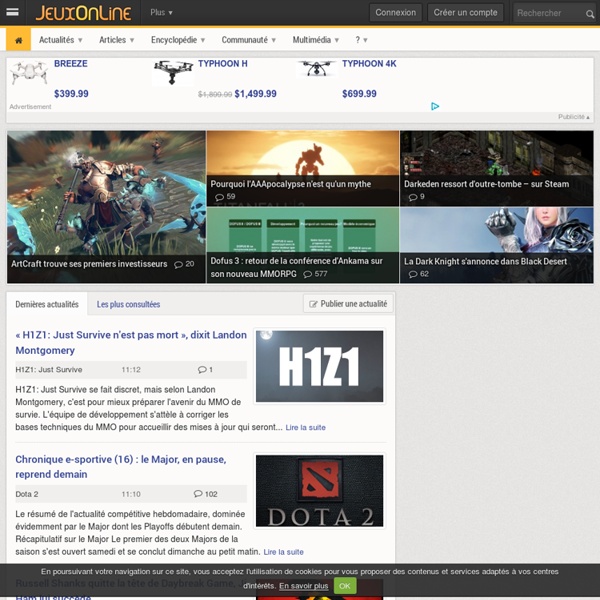The height and width of the screenshot is (600, 600).
Task: Click the TYPHOON 4K drone ad
Action: pos(369,64)
